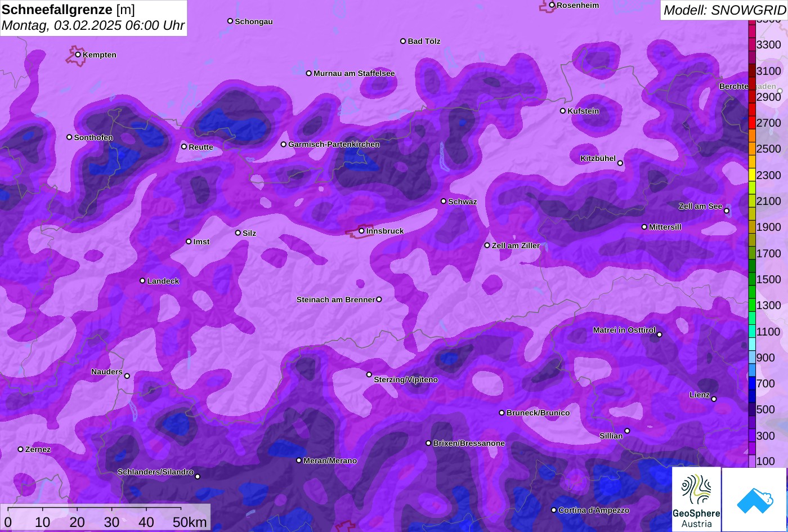Click the 50km scale bar label
Screen dimensions: 788x532
click(x=189, y=522)
